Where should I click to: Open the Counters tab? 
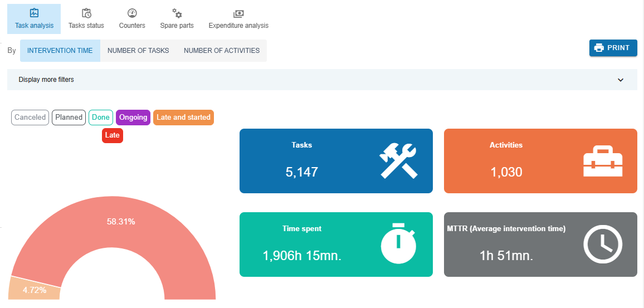132,19
